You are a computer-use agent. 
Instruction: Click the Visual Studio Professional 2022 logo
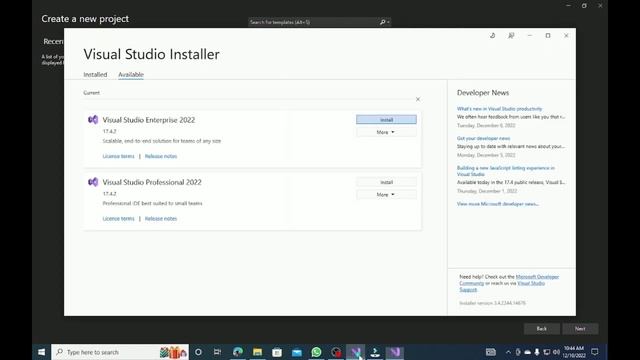[x=93, y=182]
